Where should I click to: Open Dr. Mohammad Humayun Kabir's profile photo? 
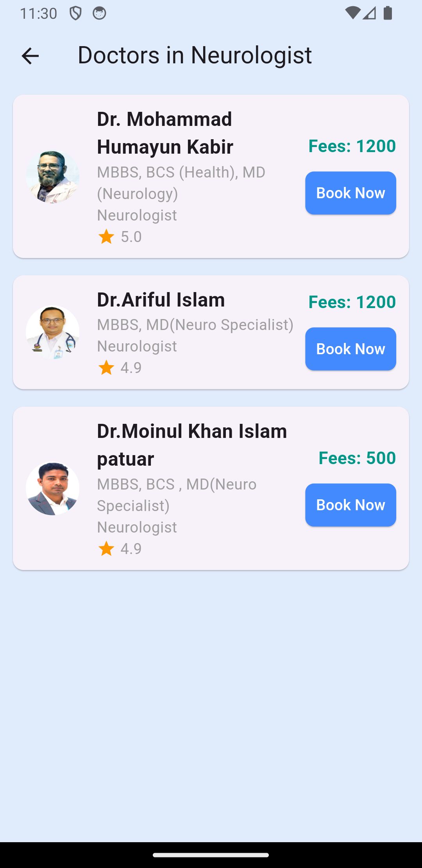[53, 176]
